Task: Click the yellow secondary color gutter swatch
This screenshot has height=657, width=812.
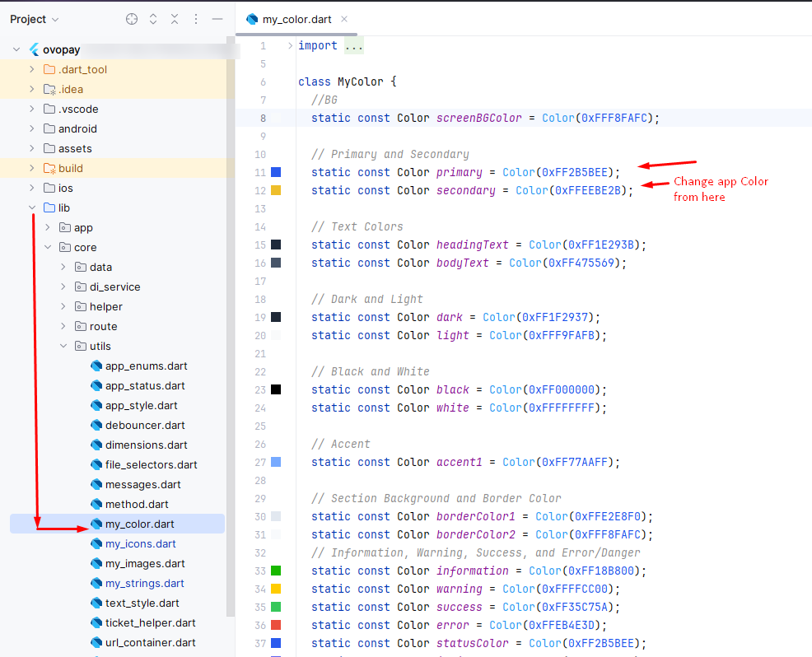Action: (276, 190)
